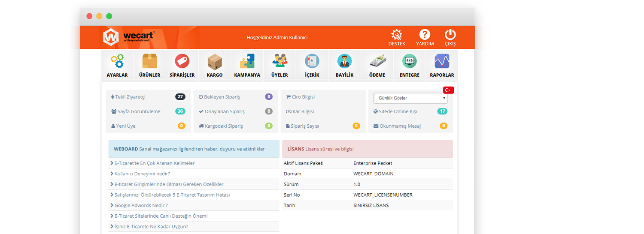Screen dimensions: 644x234
Task: Open 'E-Ticaret'te En Çok Aranan Kelimeler' link
Action: 154,163
